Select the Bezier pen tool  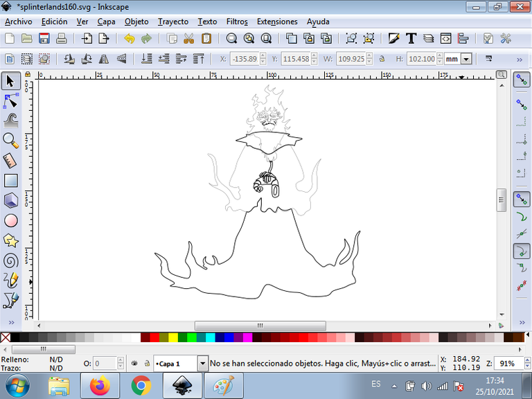(10, 300)
